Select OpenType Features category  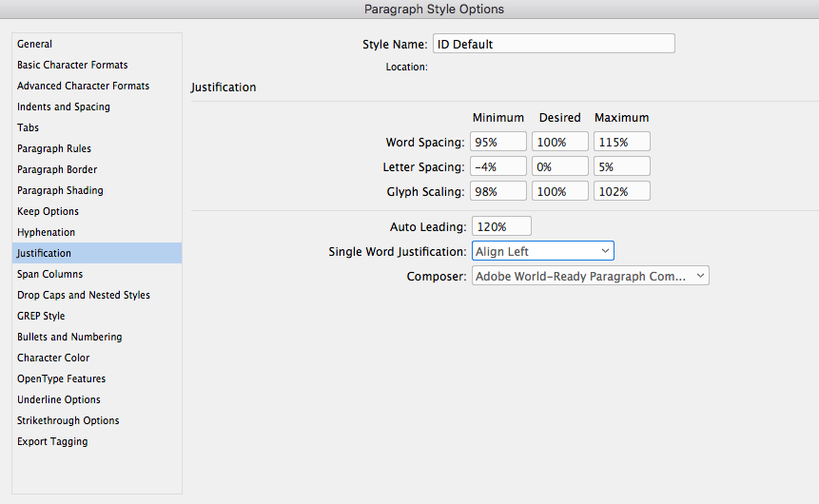[x=97, y=378]
